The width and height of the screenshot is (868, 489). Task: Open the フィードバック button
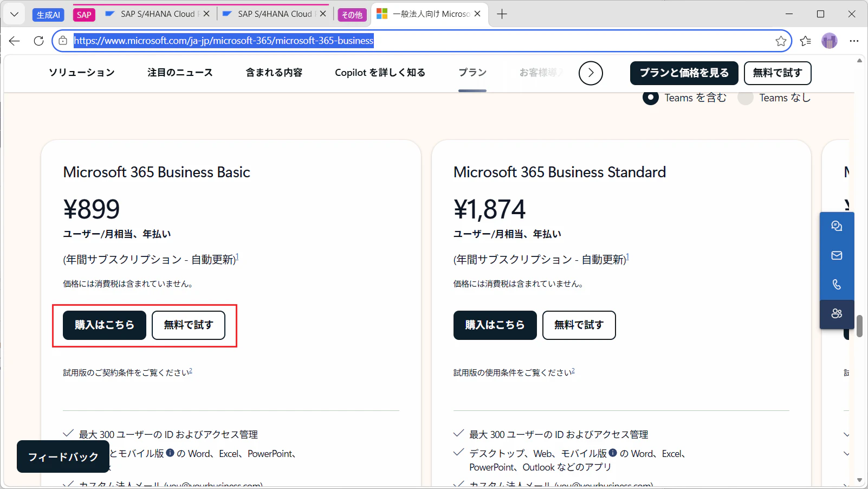click(x=63, y=456)
